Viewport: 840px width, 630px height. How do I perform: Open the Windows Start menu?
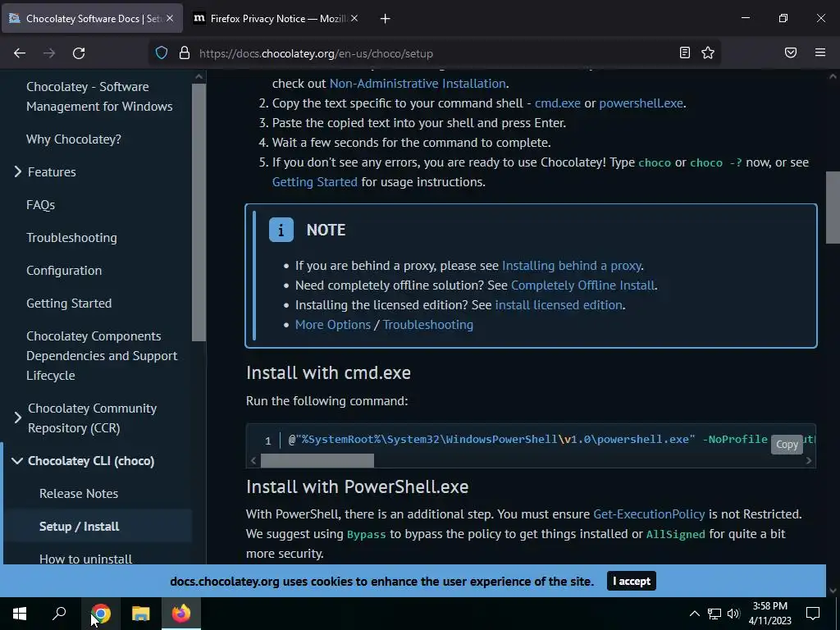click(20, 614)
